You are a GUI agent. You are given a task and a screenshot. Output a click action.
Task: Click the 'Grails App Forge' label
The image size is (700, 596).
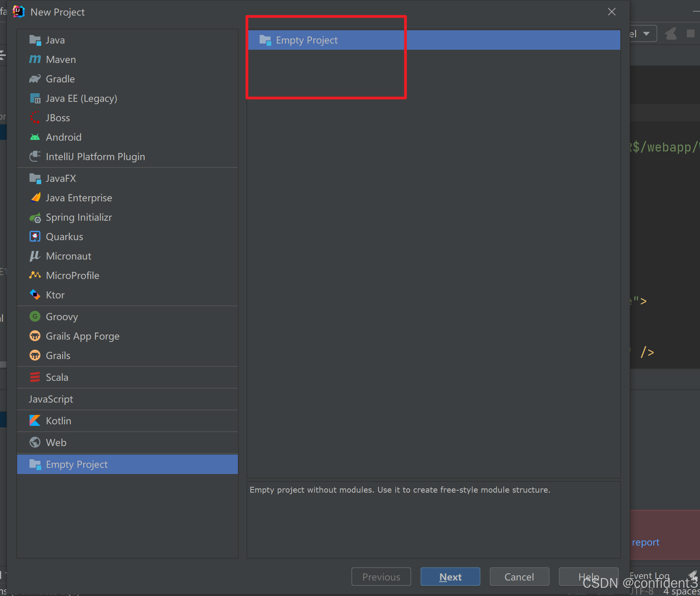pyautogui.click(x=83, y=336)
